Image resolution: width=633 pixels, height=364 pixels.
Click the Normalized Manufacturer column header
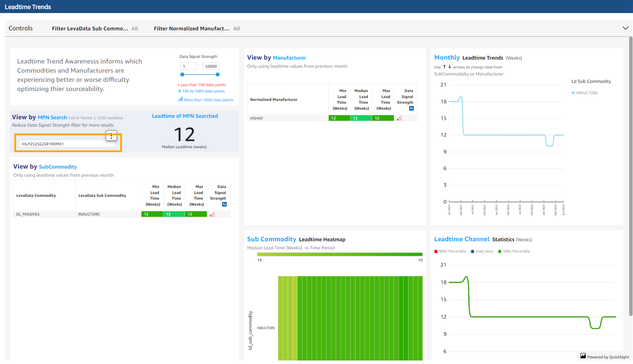[x=274, y=99]
